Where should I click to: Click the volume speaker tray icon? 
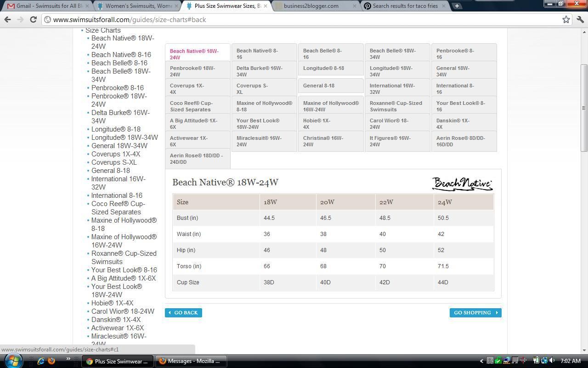coord(552,361)
